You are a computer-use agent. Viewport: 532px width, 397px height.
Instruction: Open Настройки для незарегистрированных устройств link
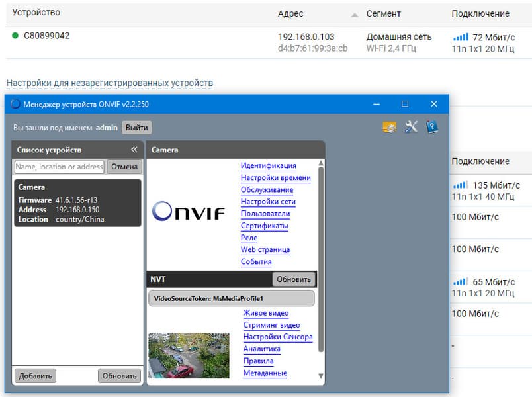click(x=110, y=83)
